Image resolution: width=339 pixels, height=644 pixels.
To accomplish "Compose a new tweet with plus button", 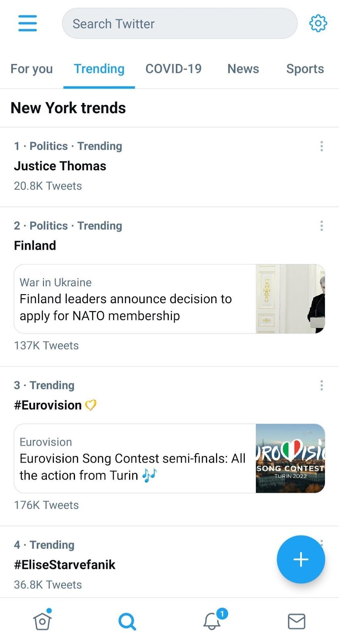I will pos(301,559).
